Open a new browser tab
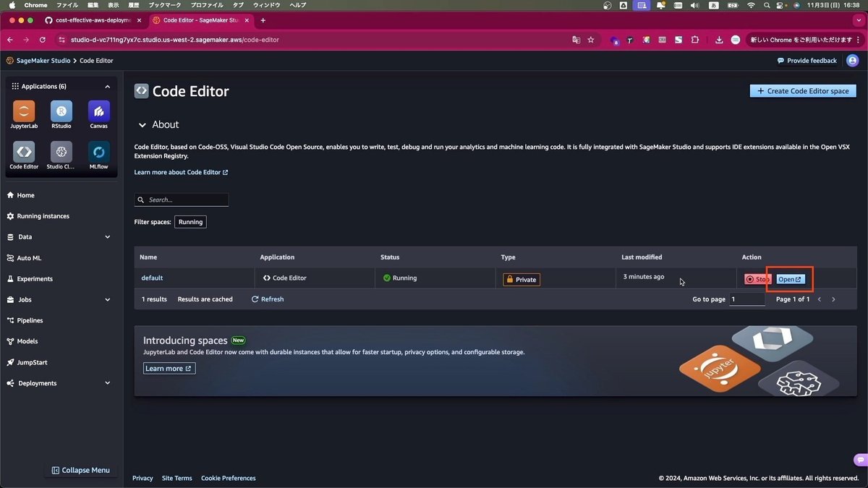 (263, 20)
